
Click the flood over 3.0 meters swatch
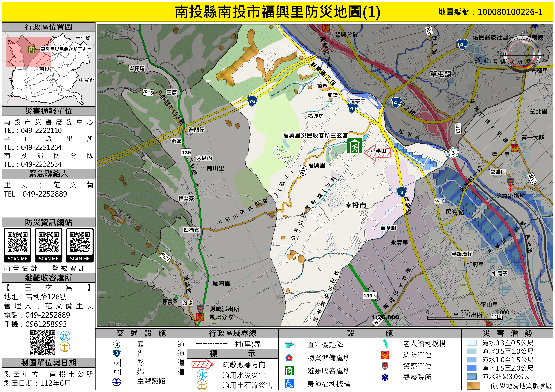pos(472,377)
